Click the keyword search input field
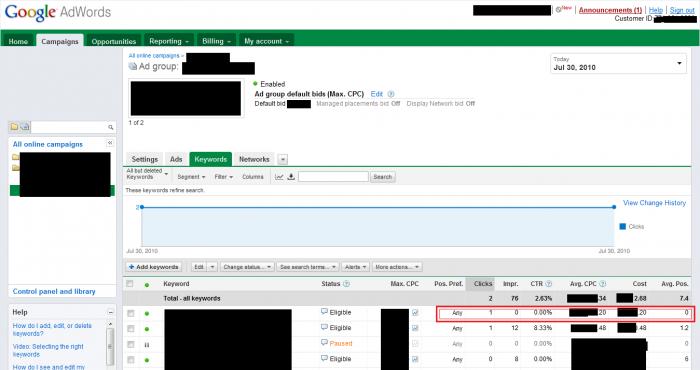 pos(333,177)
